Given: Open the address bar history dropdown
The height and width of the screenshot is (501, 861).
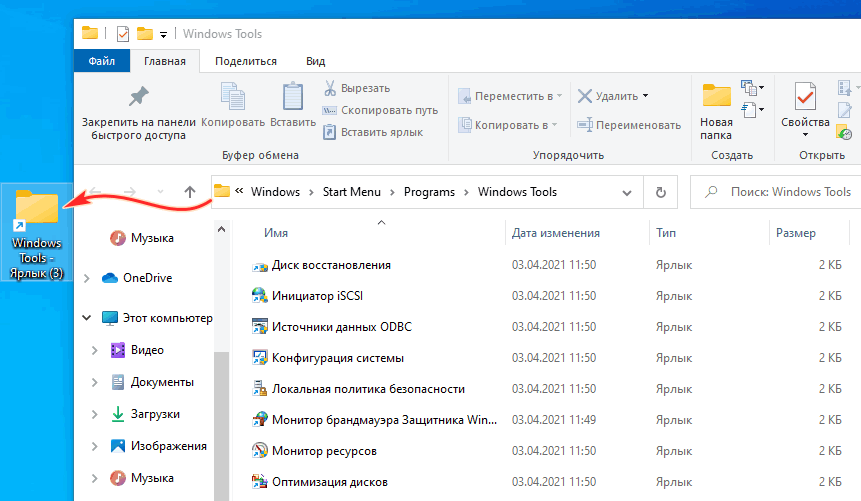Looking at the screenshot, I should (x=627, y=193).
